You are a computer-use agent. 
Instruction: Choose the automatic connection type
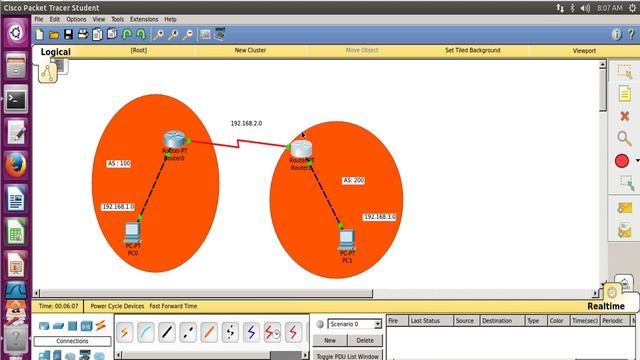(x=124, y=333)
